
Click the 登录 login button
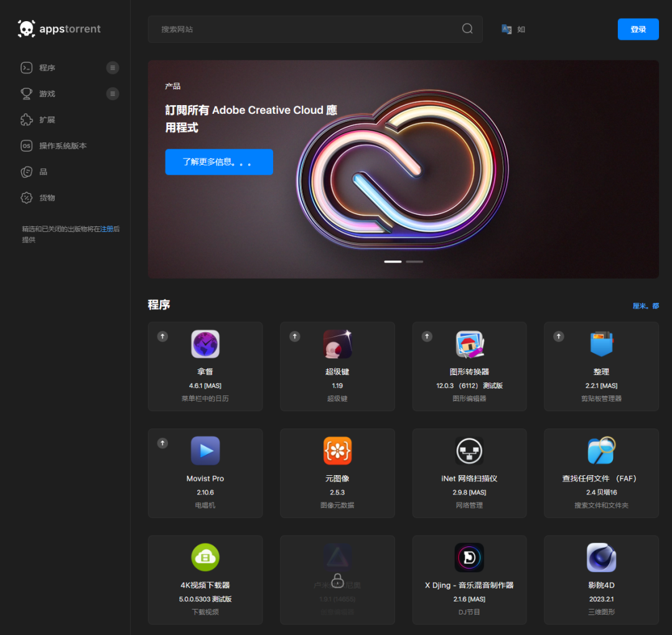(x=638, y=29)
